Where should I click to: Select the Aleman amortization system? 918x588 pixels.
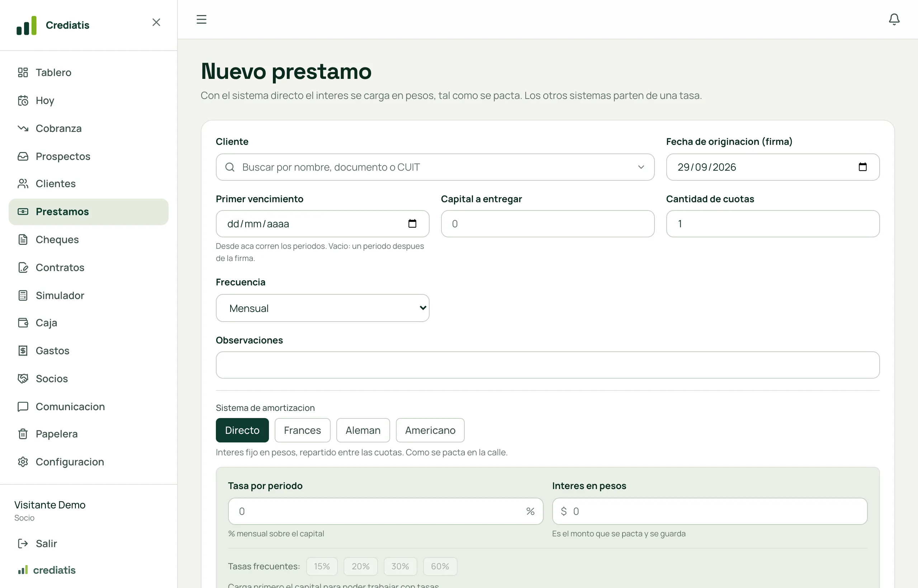coord(363,430)
